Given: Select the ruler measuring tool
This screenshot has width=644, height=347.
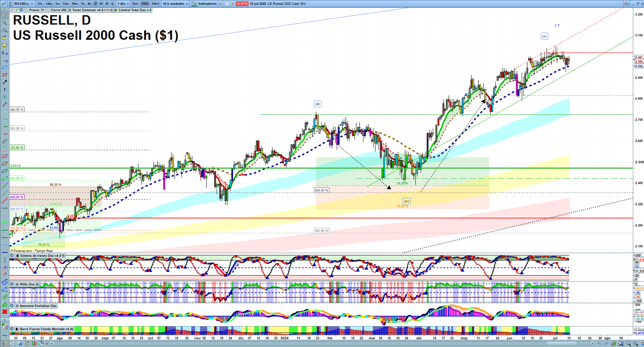Looking at the screenshot, I should point(4,141).
